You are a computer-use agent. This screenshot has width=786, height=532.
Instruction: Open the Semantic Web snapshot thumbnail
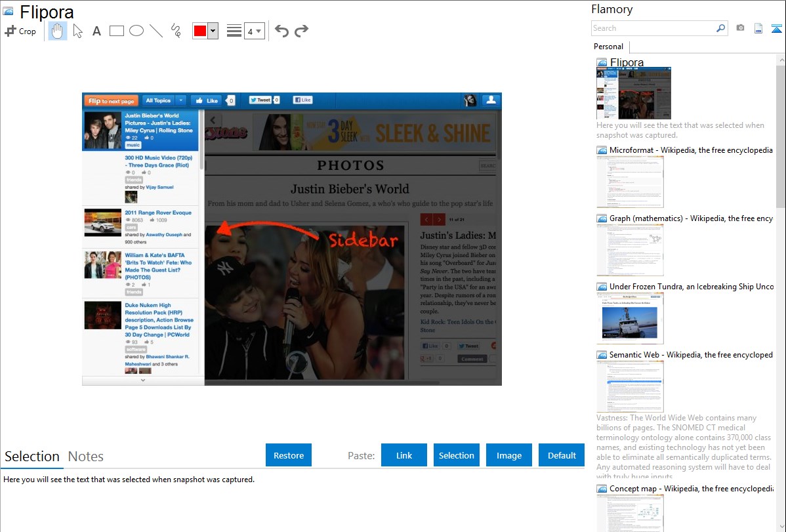point(630,386)
